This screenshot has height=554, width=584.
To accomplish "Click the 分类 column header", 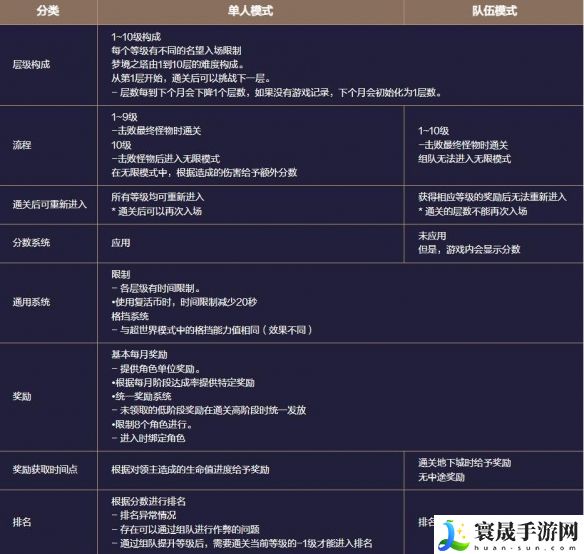I will pyautogui.click(x=48, y=11).
